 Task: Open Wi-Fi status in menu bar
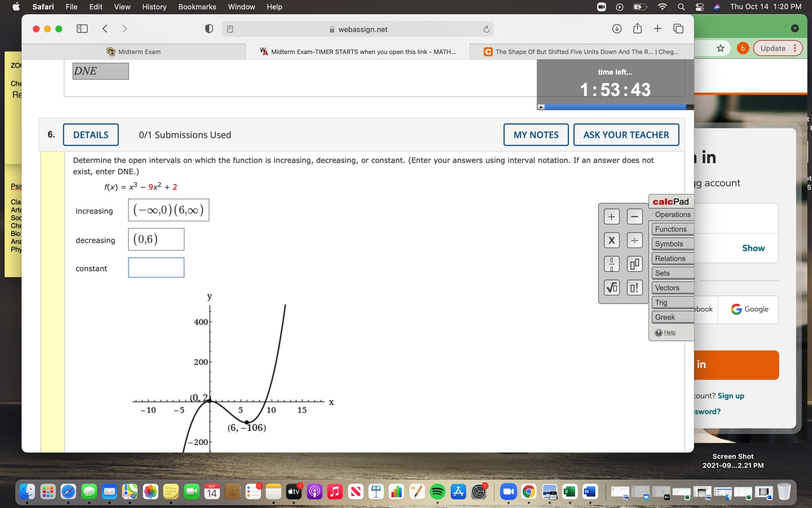(663, 7)
